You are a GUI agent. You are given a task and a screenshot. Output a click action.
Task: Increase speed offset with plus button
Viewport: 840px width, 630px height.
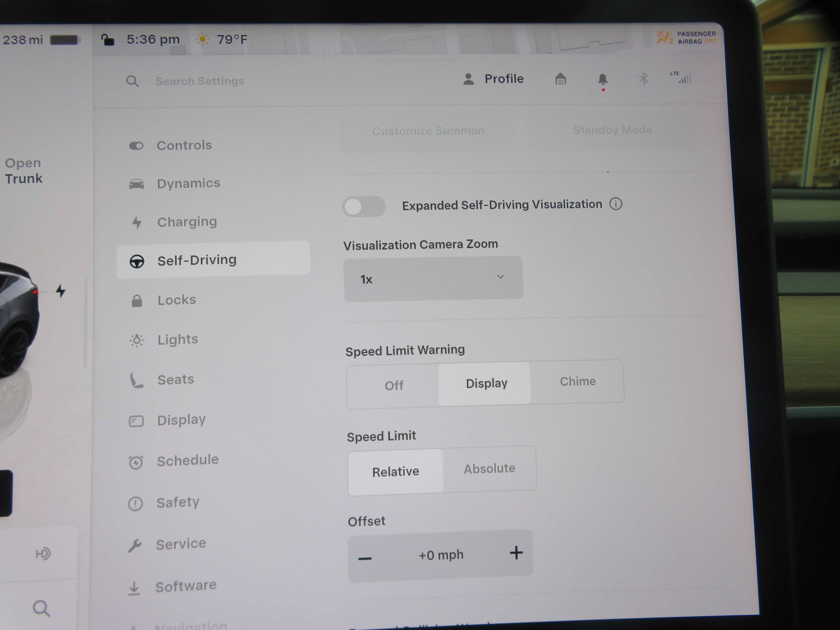[x=516, y=553]
